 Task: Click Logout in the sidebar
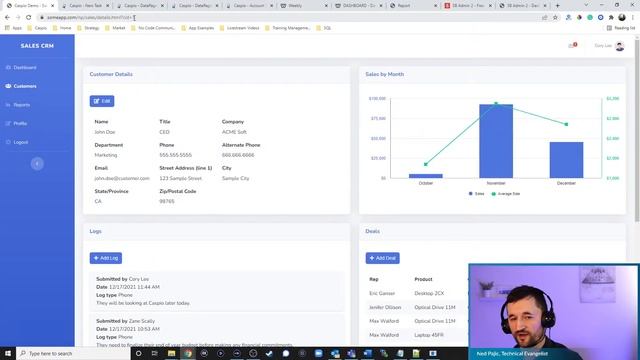point(17,142)
